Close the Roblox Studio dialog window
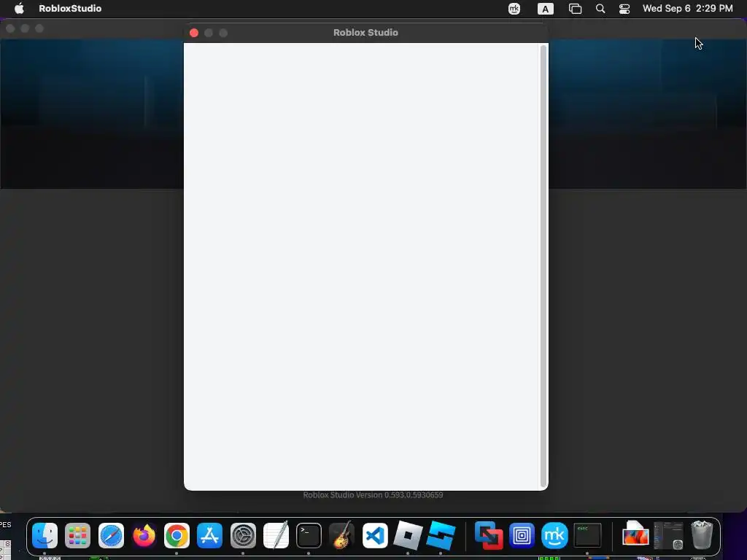This screenshot has width=747, height=560. point(194,33)
